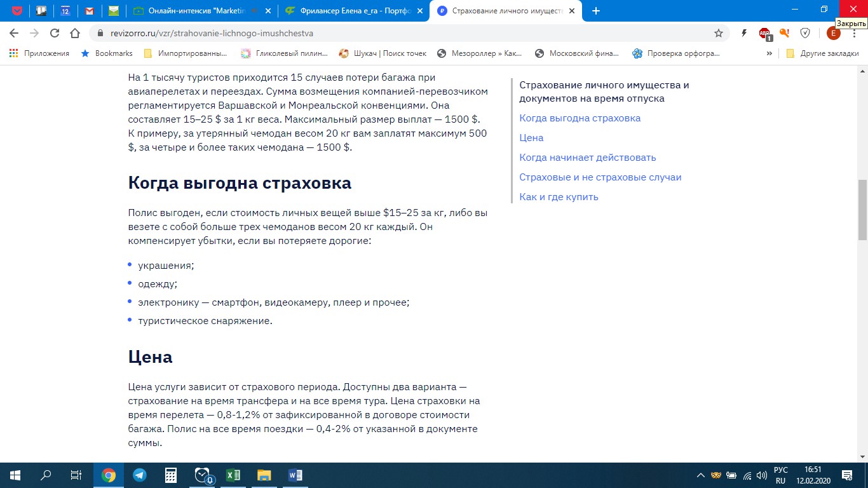Open the Московский фина... bookmark
The image size is (868, 488).
click(x=577, y=53)
